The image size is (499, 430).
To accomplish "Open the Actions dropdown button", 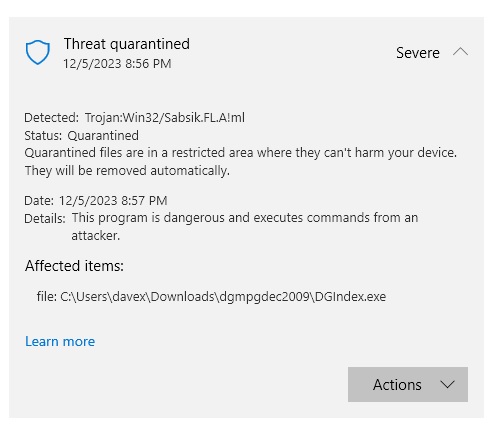I will [x=408, y=384].
